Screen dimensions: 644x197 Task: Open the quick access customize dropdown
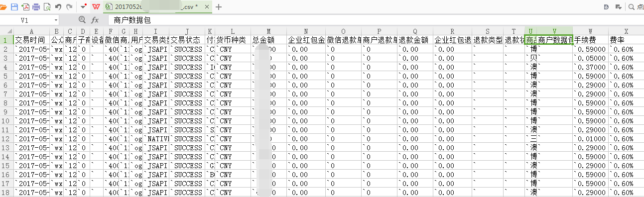[83, 7]
